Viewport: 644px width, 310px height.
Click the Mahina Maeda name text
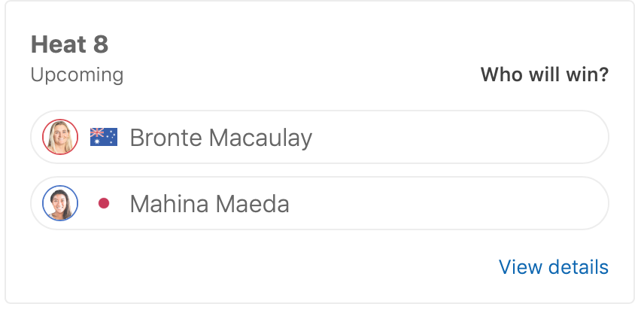209,204
